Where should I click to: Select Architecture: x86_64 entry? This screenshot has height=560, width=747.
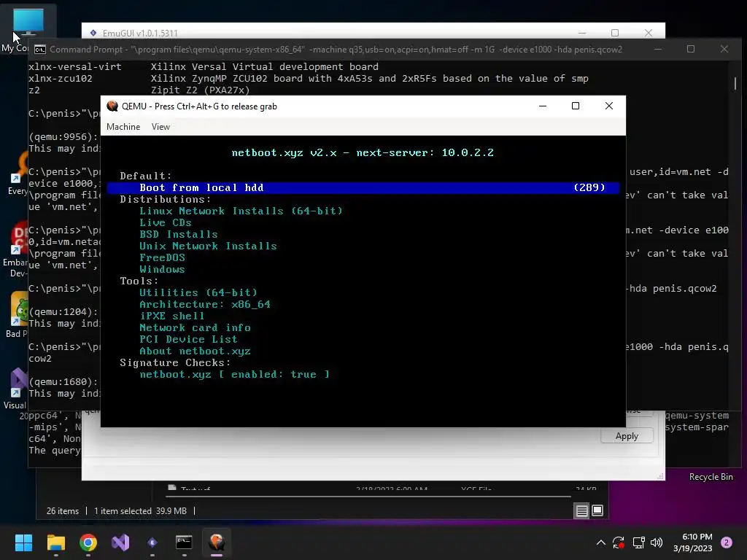coord(205,304)
